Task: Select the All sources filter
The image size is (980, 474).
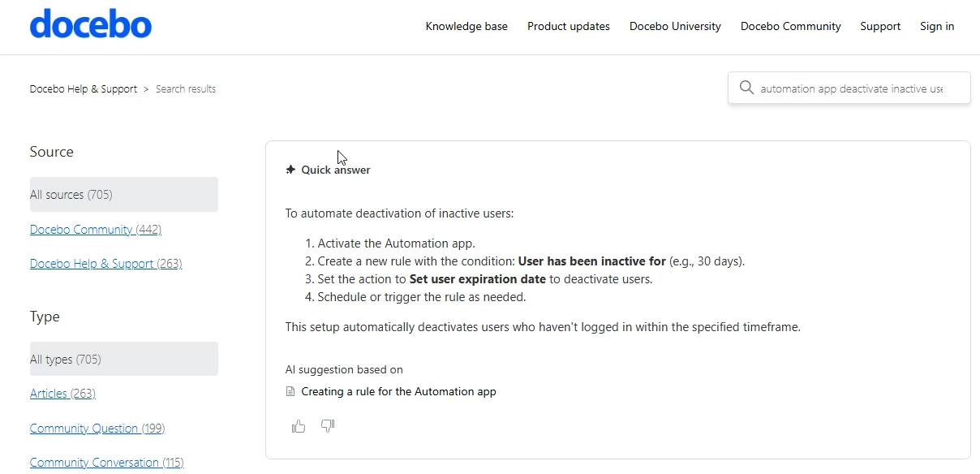Action: click(123, 195)
